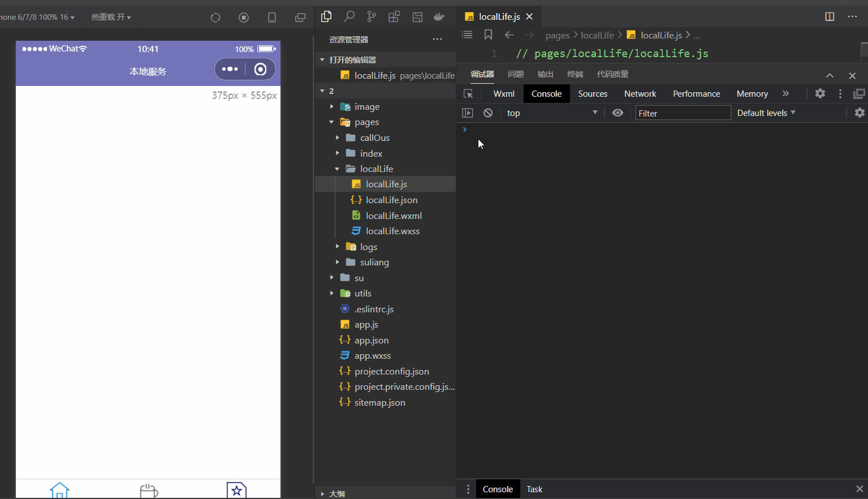Click the bookmark icon in breadcrumb bar
This screenshot has height=499, width=868.
coord(488,35)
